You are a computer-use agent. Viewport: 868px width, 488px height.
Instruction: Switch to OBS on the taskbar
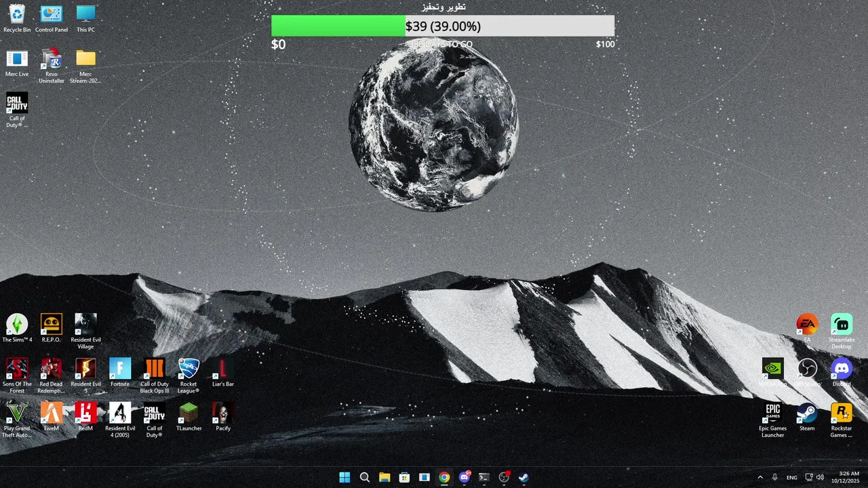(x=504, y=477)
